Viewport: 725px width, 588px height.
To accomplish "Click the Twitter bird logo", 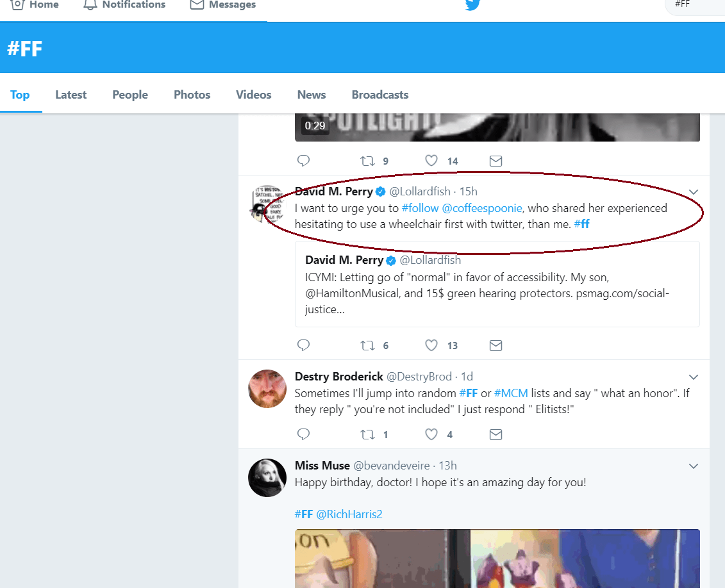I will tap(472, 4).
